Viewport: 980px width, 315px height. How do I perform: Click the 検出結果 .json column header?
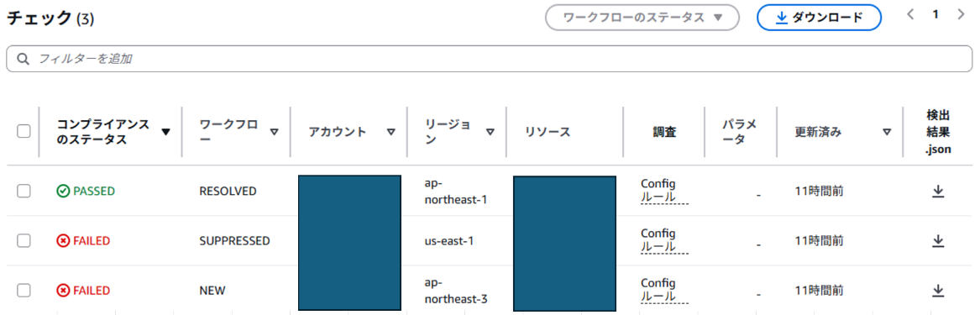pos(938,132)
